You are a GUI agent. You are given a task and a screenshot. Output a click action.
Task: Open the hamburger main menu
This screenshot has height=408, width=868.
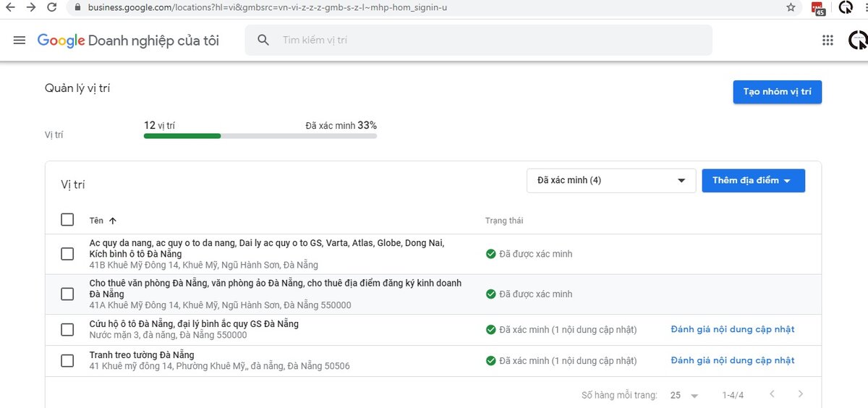pos(20,41)
